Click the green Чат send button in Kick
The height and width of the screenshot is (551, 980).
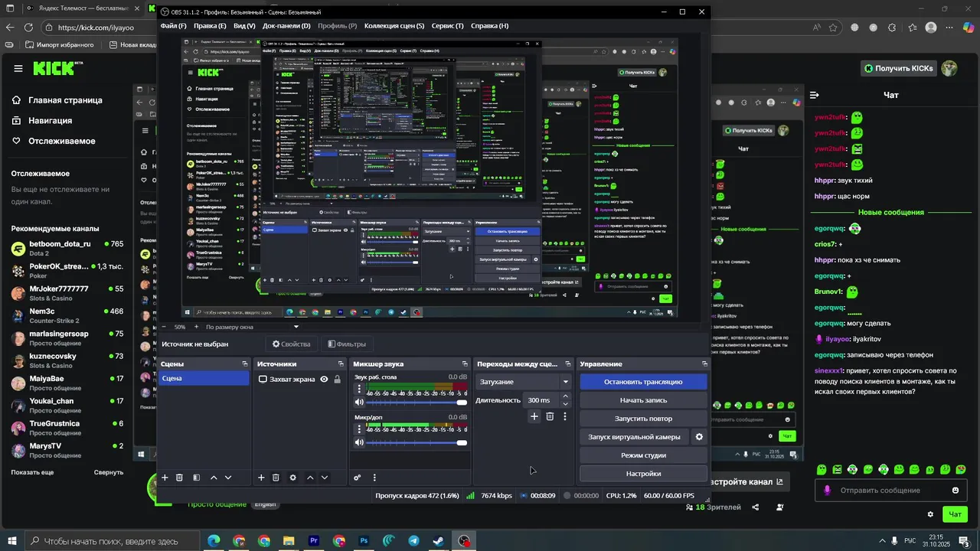pyautogui.click(x=955, y=514)
